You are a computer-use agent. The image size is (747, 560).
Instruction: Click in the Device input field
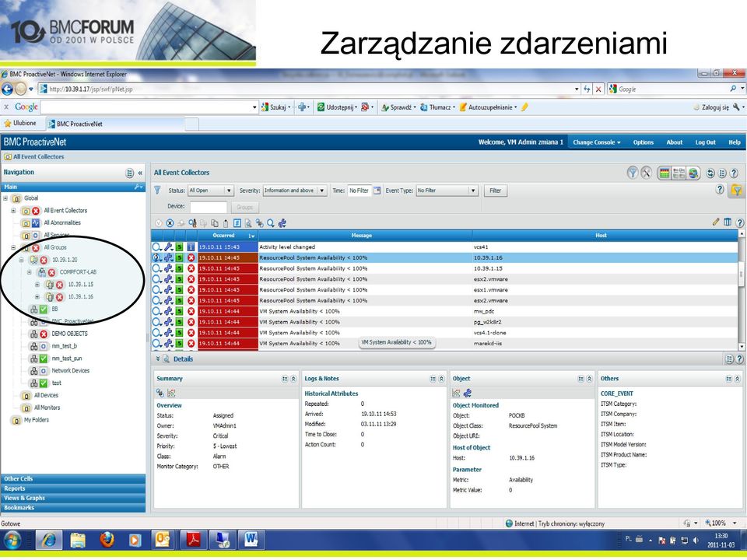(209, 207)
